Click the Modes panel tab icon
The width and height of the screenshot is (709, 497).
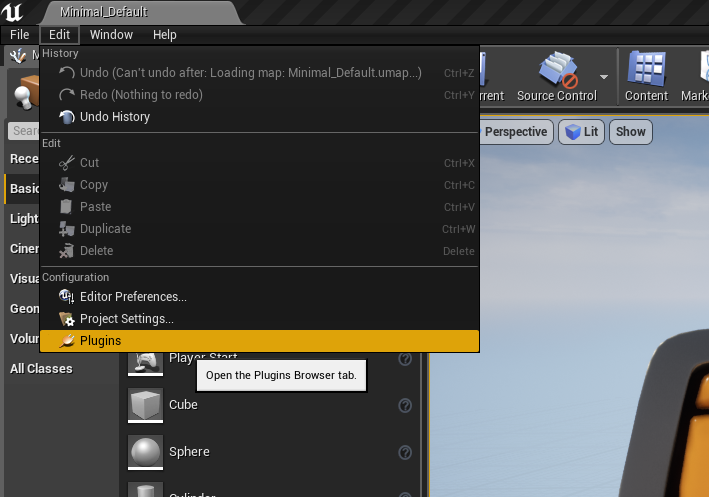18,56
